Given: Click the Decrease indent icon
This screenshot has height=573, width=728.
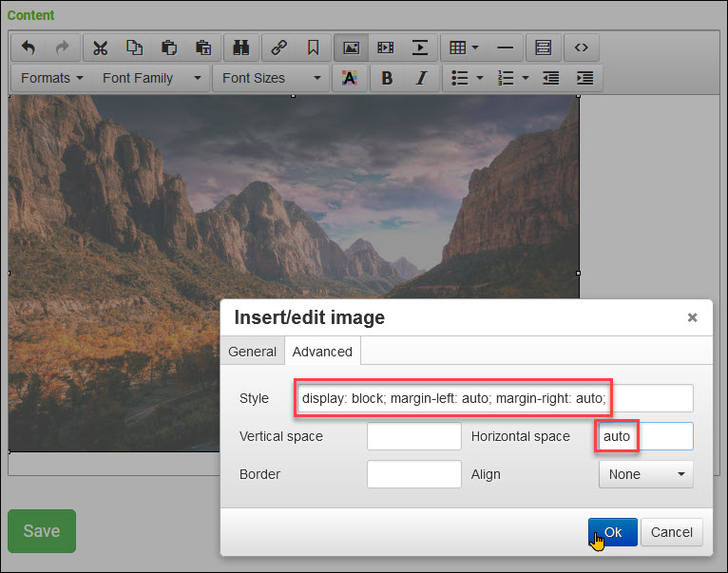Looking at the screenshot, I should click(551, 78).
